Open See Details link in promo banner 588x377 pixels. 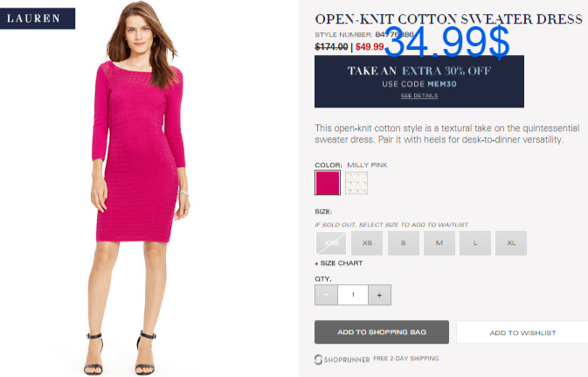(419, 95)
